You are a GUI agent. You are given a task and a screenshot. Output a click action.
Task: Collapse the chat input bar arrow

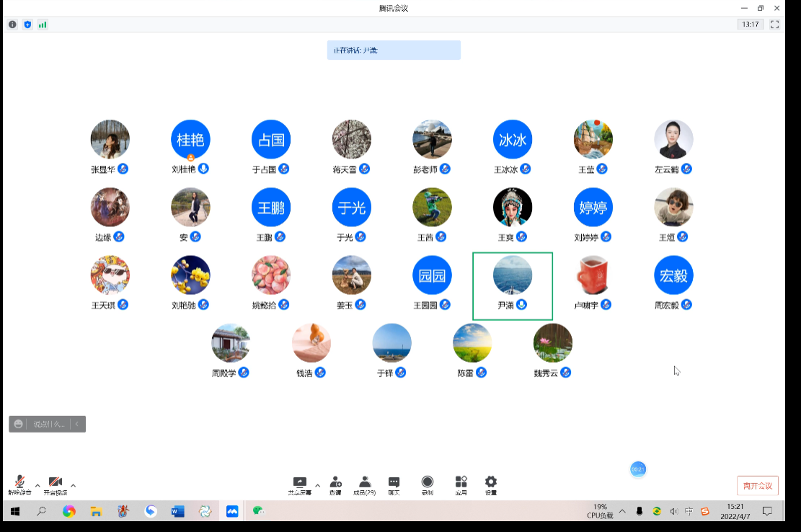(77, 424)
